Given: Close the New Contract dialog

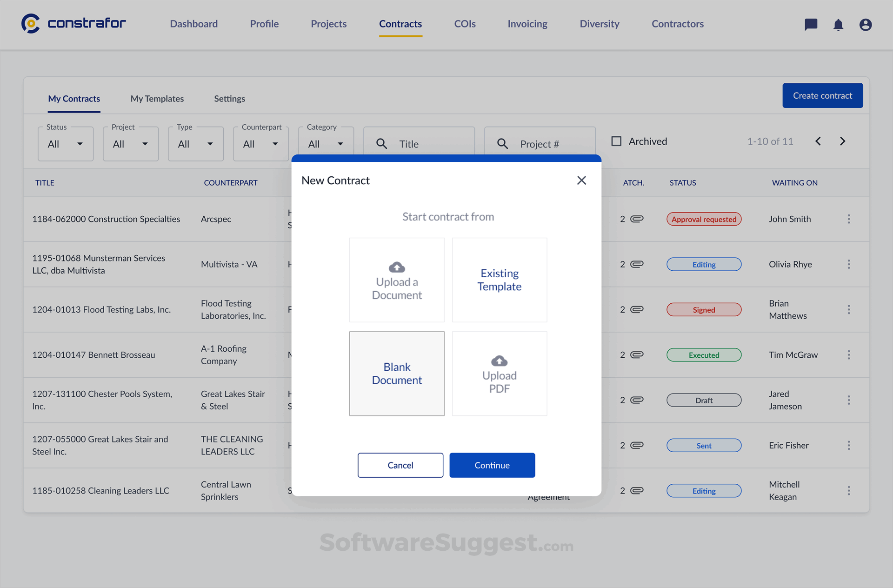Looking at the screenshot, I should click(x=581, y=180).
